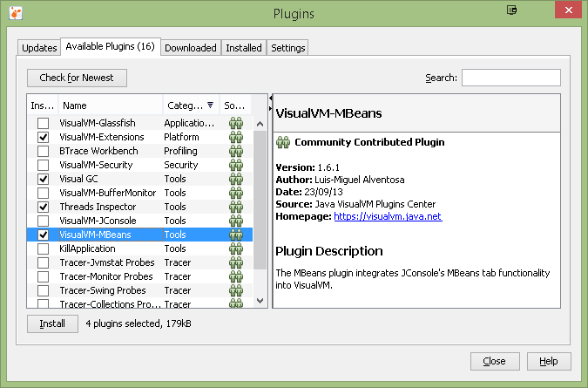
Task: Check the VisualVM-JConsole install checkbox
Action: 44,221
